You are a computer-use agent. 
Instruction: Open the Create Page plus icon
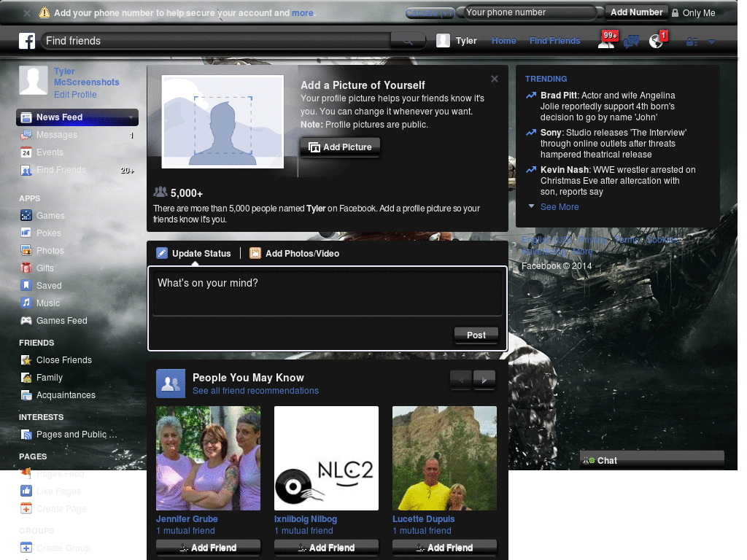(x=26, y=508)
